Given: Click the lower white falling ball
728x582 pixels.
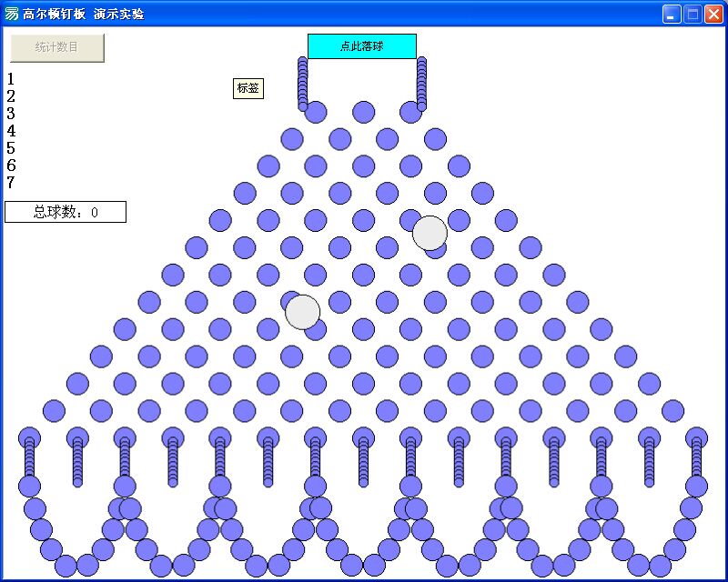Looking at the screenshot, I should (x=303, y=312).
